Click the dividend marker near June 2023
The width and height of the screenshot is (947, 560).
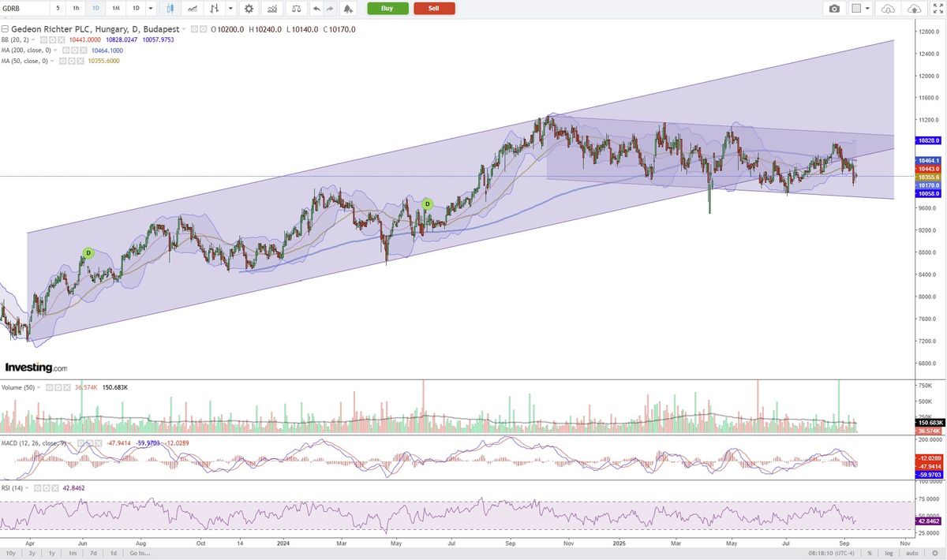point(88,253)
